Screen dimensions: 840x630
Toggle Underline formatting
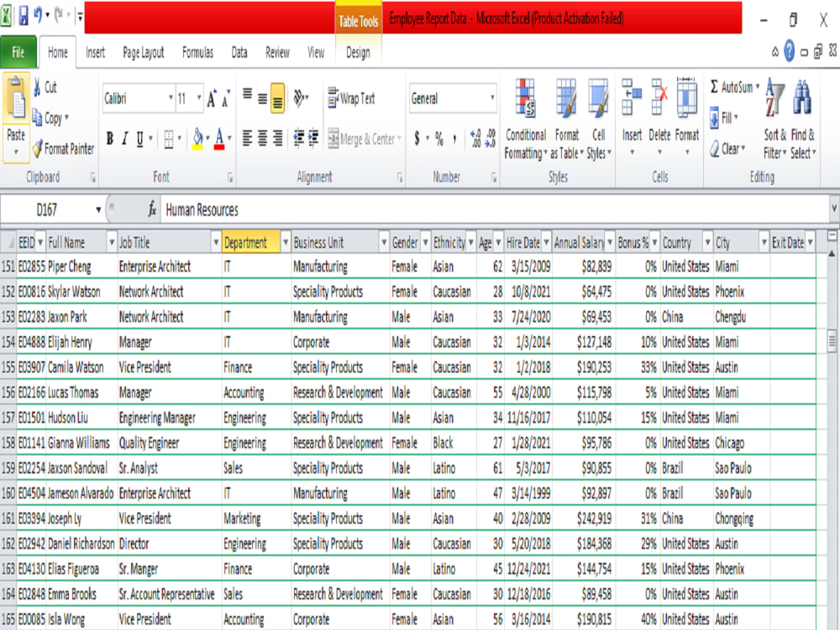point(139,139)
